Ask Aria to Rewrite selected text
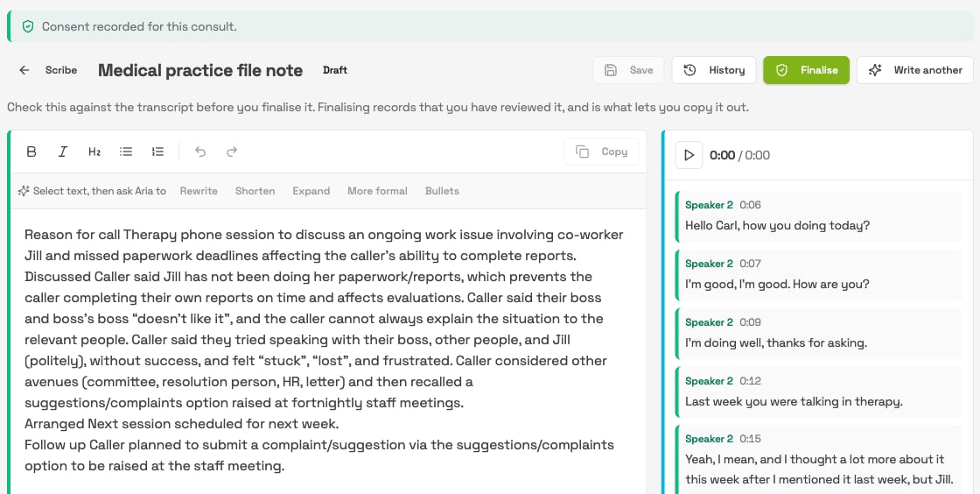 tap(199, 191)
